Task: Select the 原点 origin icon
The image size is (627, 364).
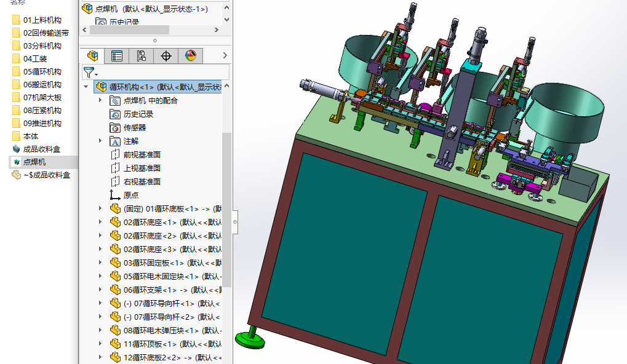Action: click(115, 195)
